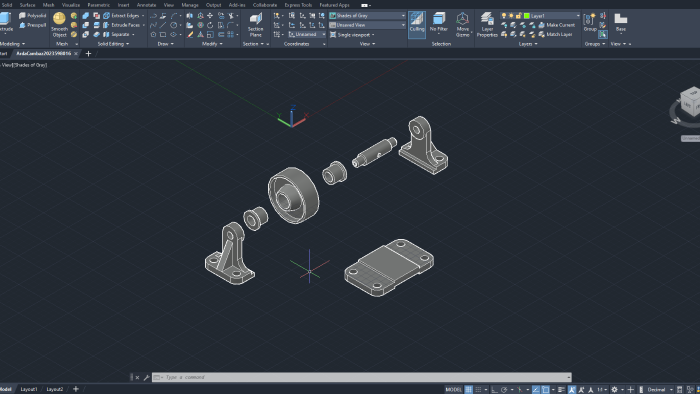Click the No Filter selection icon
The image size is (700, 394).
[438, 22]
